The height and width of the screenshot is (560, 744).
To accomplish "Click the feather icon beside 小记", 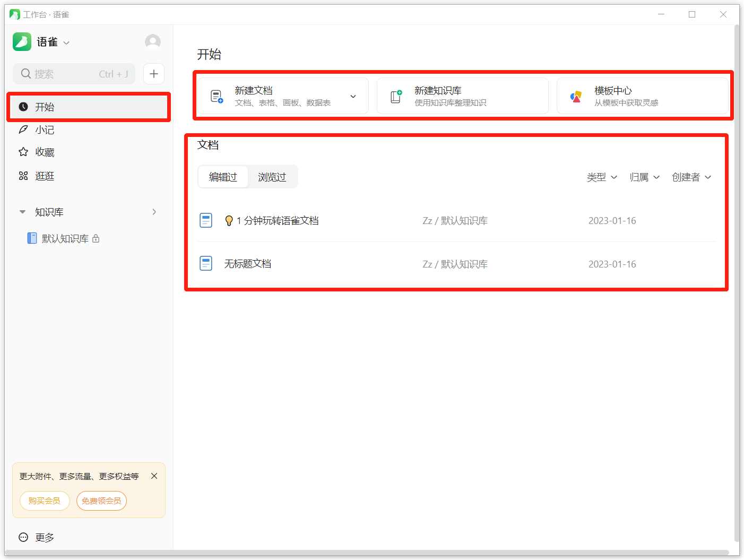I will tap(23, 130).
